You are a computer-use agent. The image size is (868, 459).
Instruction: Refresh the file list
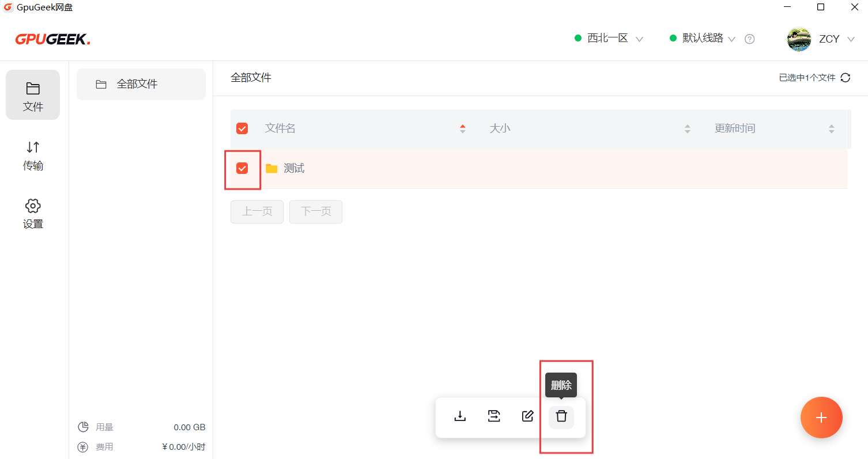[x=846, y=78]
